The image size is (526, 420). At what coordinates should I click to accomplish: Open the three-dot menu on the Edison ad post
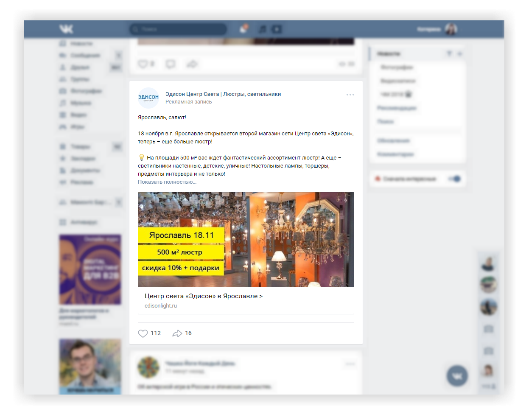point(350,95)
